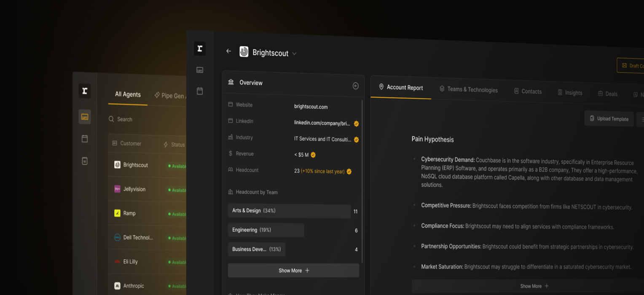Screen dimensions: 644x295
Task: Select the Brightscout row in customer list
Action: (x=147, y=165)
